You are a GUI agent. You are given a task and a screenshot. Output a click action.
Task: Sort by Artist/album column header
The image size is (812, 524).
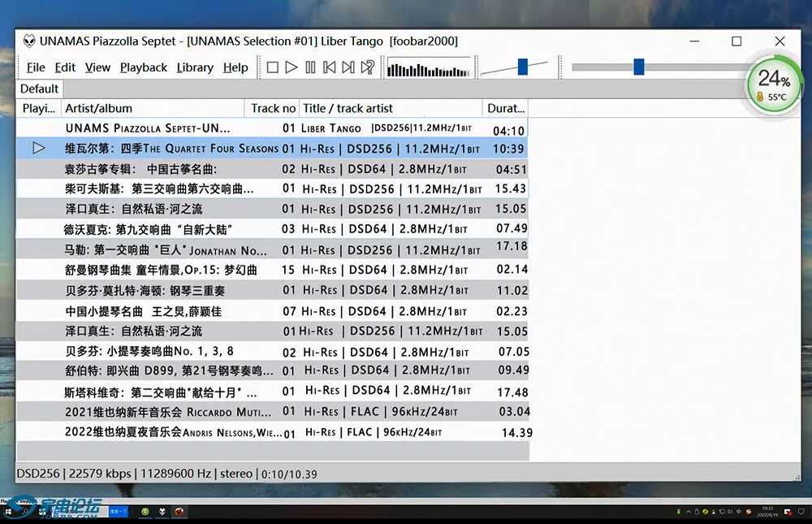pos(153,108)
